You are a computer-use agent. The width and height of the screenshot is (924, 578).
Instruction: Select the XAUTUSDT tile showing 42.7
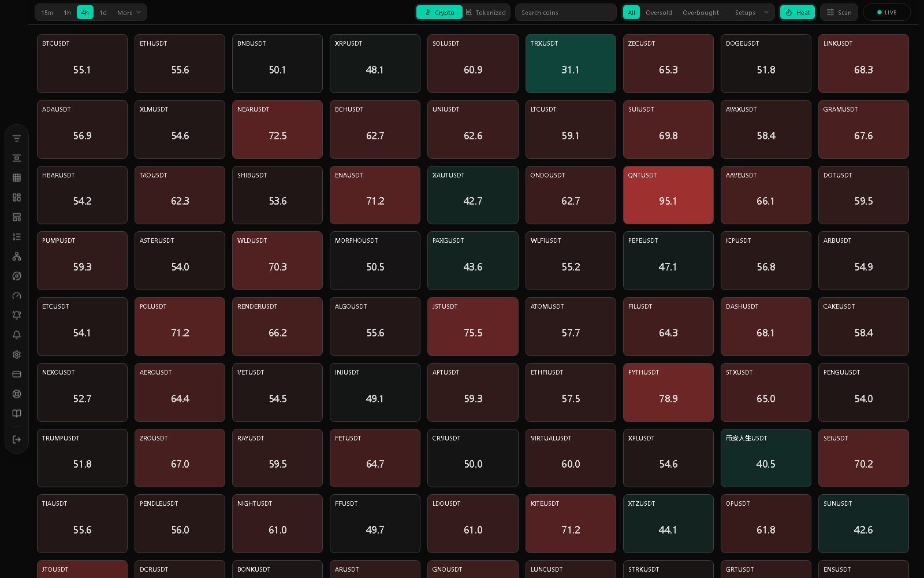pyautogui.click(x=473, y=195)
